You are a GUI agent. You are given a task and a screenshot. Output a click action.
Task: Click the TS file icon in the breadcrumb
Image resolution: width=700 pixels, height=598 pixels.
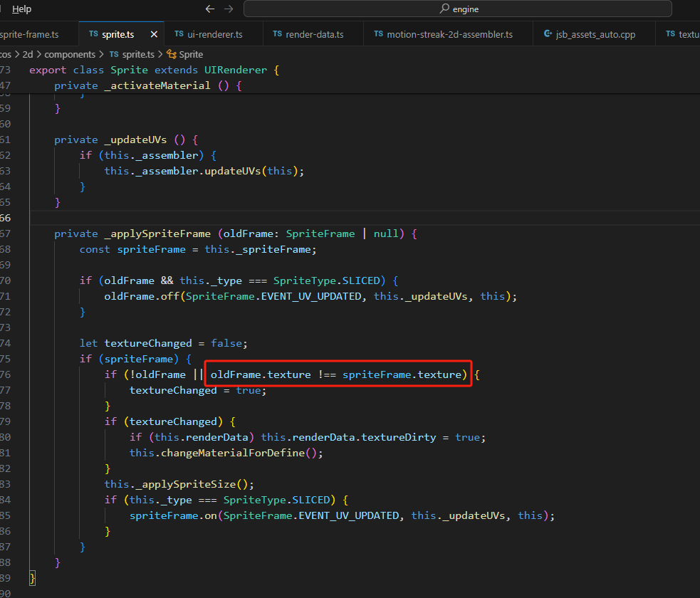pyautogui.click(x=114, y=54)
